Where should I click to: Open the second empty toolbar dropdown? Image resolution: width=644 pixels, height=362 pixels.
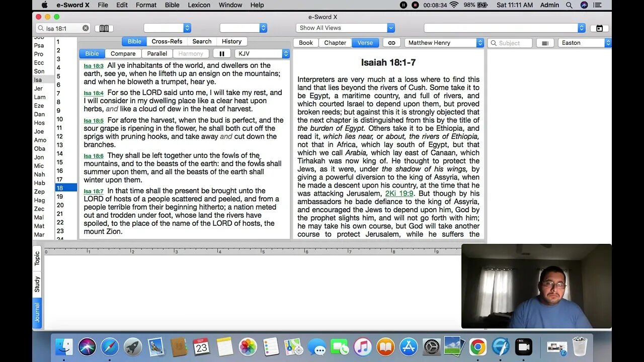(x=243, y=28)
